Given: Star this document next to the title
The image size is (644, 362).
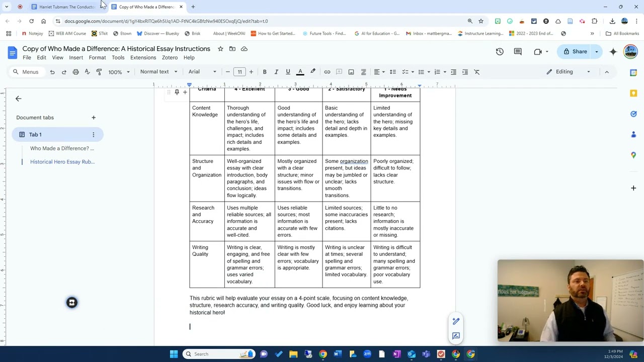Looking at the screenshot, I should click(220, 49).
